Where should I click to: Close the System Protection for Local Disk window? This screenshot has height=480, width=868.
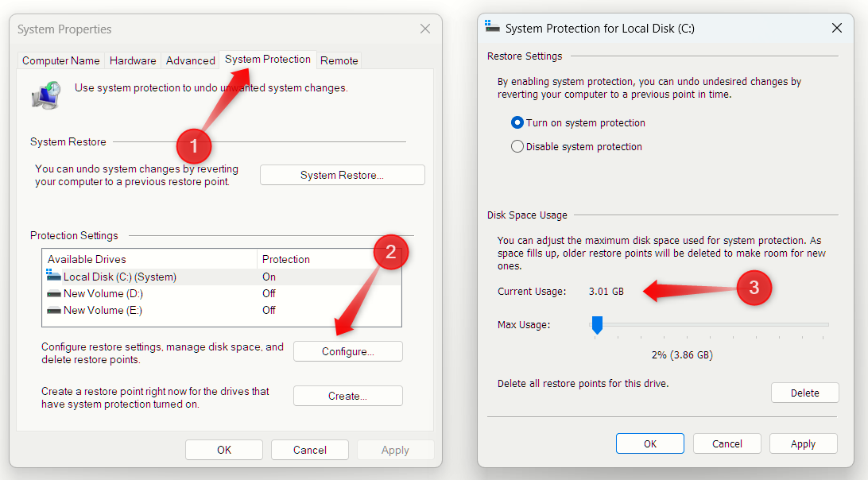837,28
